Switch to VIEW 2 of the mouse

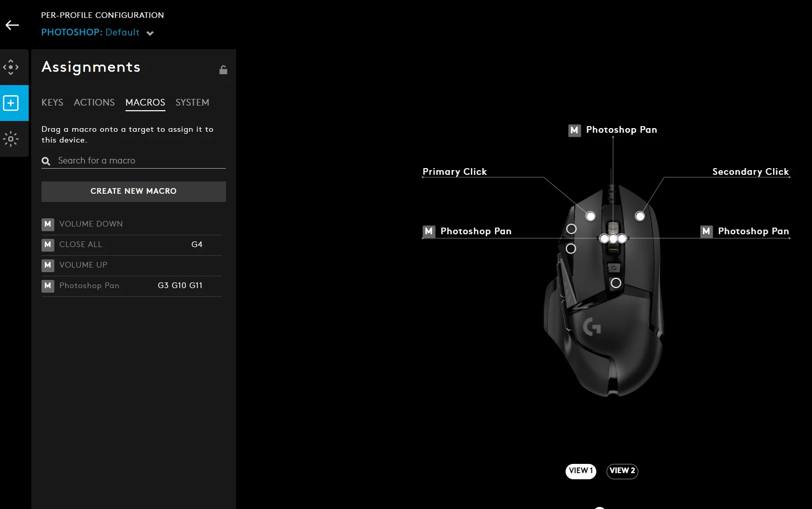[x=622, y=471]
